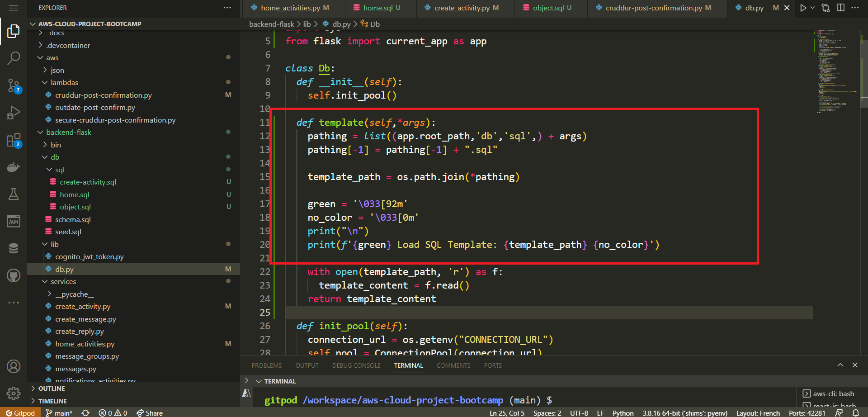Split the editor right
The image size is (868, 417).
[840, 8]
